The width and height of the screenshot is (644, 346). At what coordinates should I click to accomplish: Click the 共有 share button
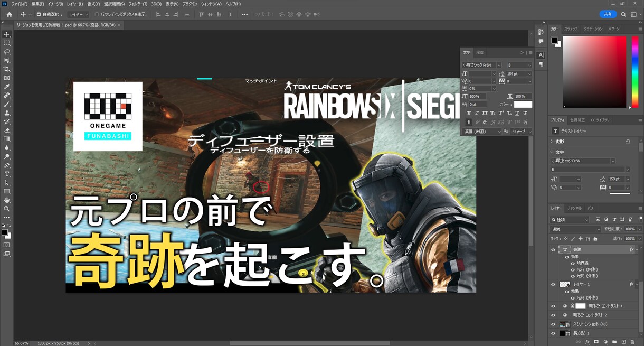point(608,14)
